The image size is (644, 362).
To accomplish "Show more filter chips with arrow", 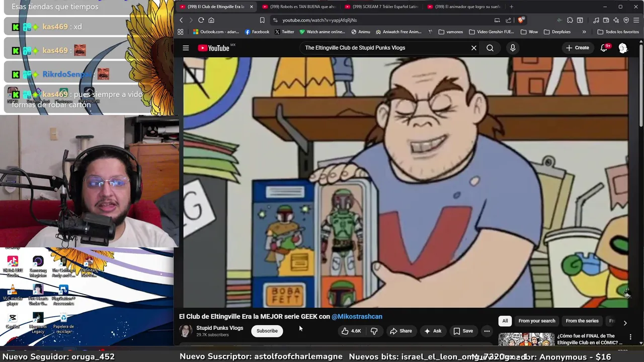I will 625,323.
